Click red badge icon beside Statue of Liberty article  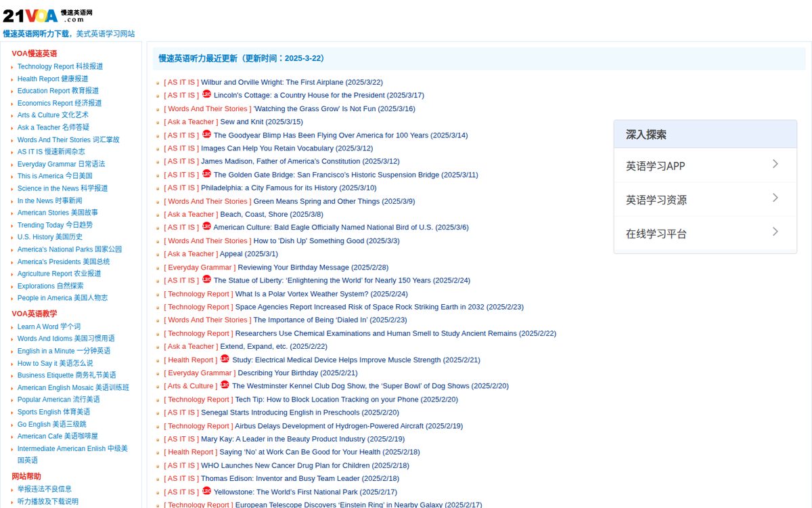[206, 280]
